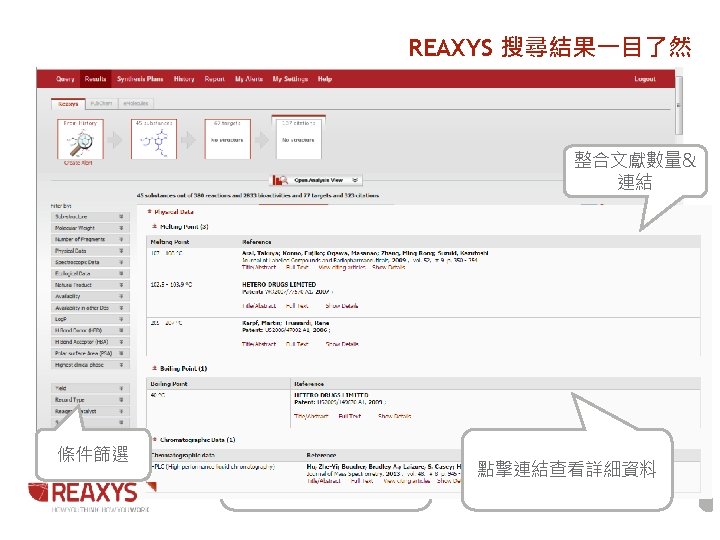Screen dimensions: 720x540
Task: Click the Open Analysis View chart icon
Action: (280, 180)
